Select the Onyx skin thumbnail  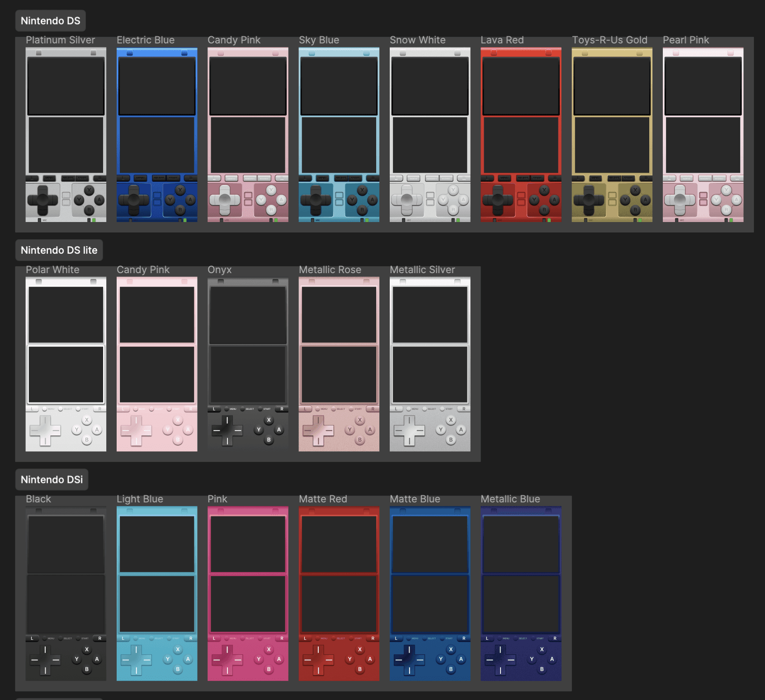(248, 364)
